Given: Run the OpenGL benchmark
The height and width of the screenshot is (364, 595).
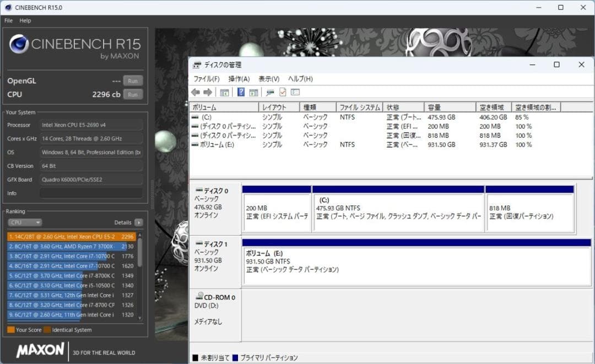Looking at the screenshot, I should pos(132,80).
